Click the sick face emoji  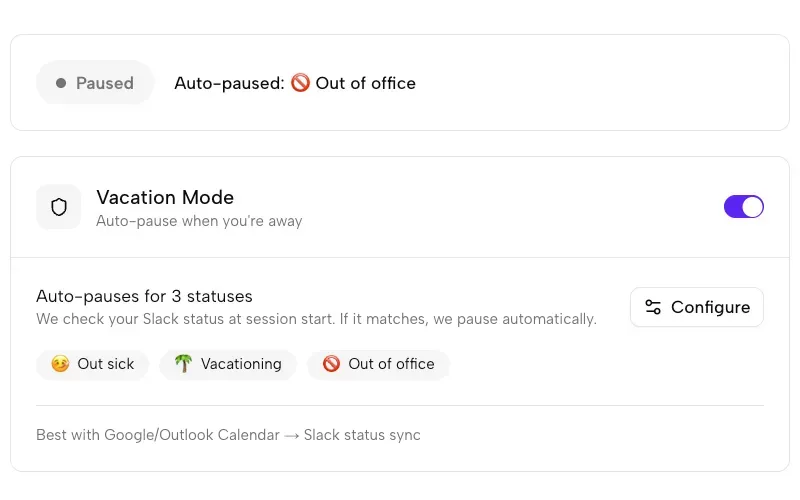pyautogui.click(x=60, y=364)
